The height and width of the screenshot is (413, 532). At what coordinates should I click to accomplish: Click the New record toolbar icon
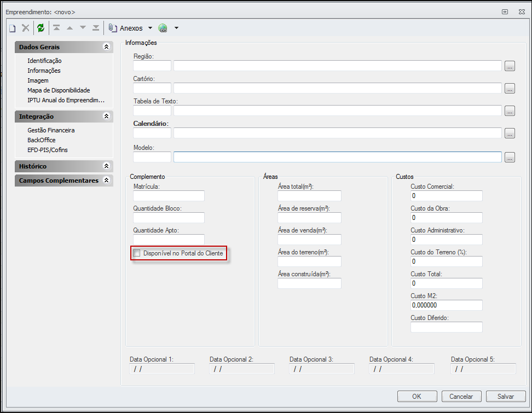coord(13,28)
